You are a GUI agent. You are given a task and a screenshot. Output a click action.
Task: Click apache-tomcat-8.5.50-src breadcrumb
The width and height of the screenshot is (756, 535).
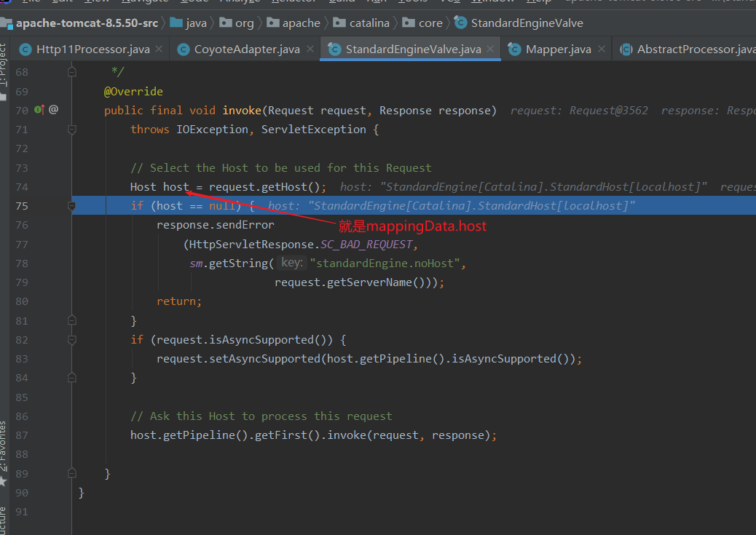pos(87,23)
